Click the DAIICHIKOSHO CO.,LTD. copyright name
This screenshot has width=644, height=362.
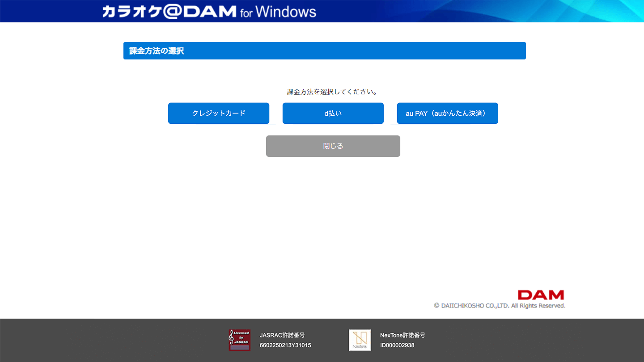(x=475, y=306)
